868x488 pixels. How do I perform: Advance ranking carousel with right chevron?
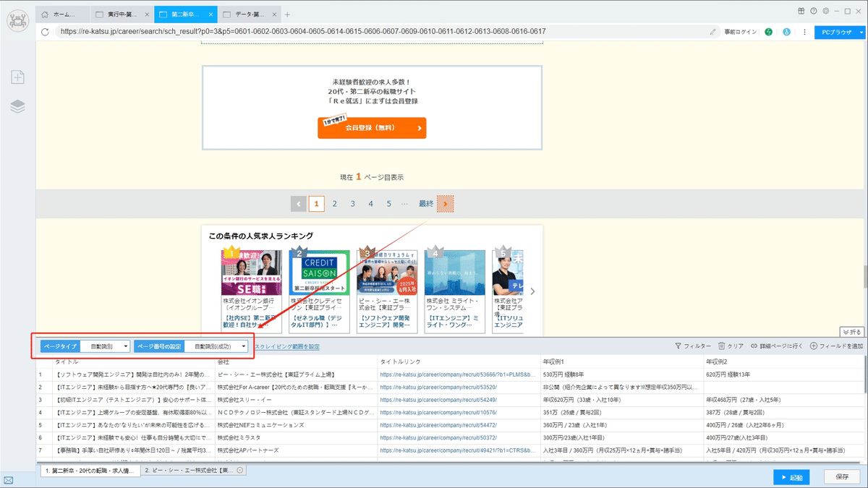click(x=532, y=291)
